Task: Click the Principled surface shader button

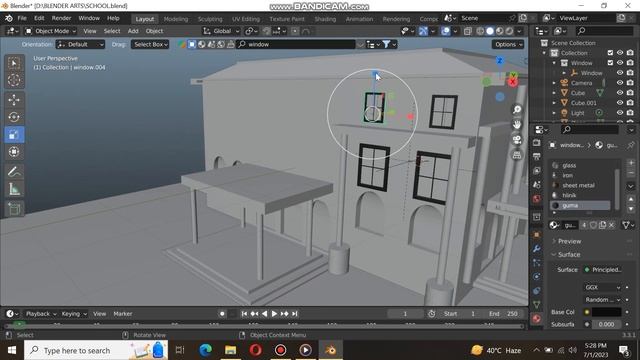Action: coord(602,270)
